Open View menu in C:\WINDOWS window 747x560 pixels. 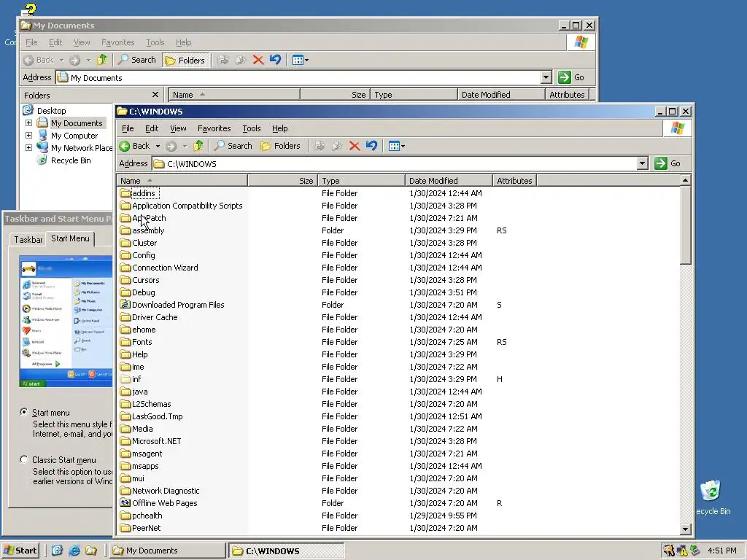178,128
